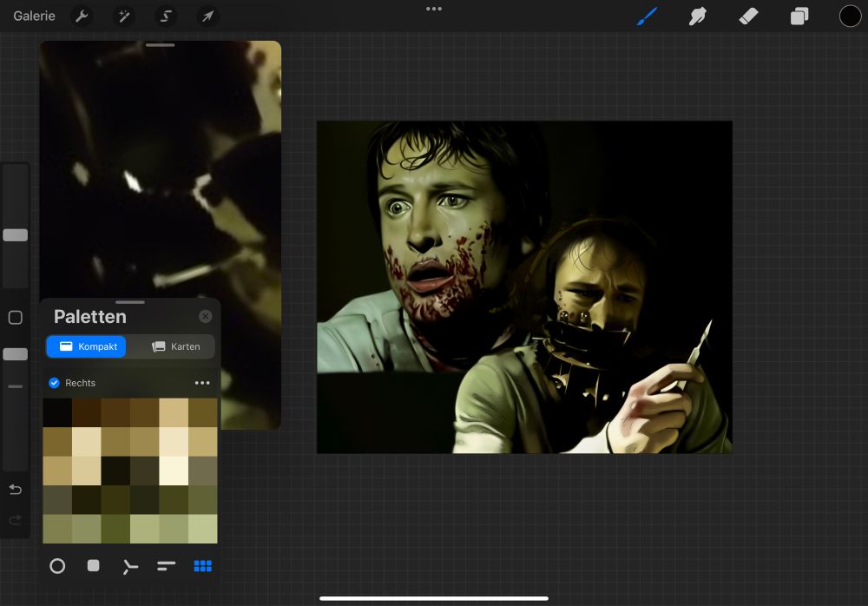Tap the painting on the canvas

[524, 287]
